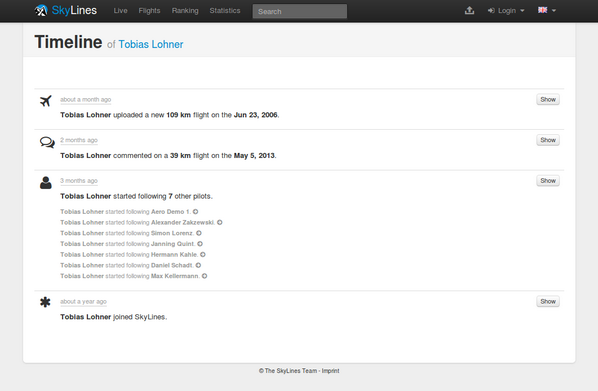Image resolution: width=598 pixels, height=391 pixels.
Task: Click the 'about a year ago' timestamp
Action: coord(83,301)
